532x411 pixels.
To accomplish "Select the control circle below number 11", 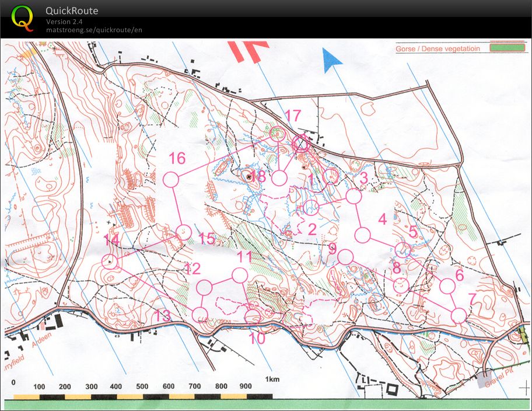I will click(240, 276).
